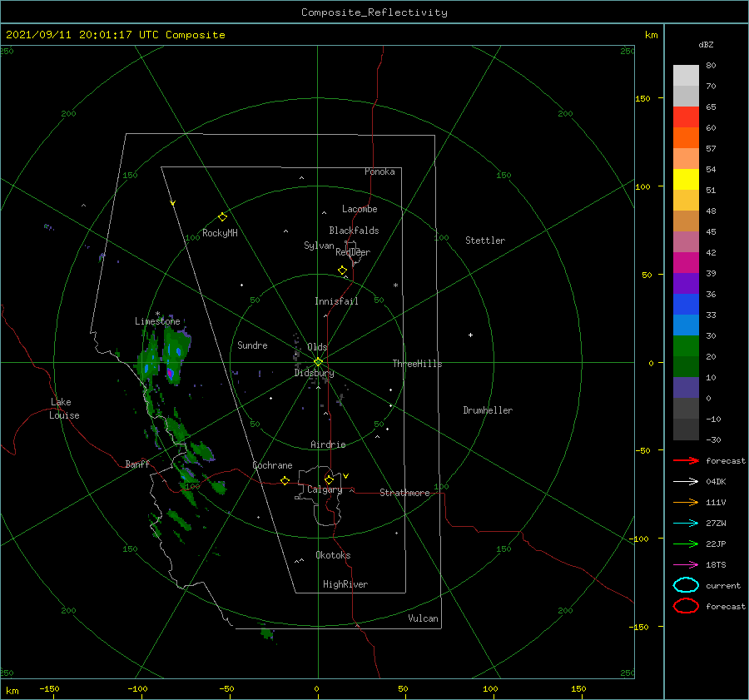Click the cyan 27ZW arrow icon
The width and height of the screenshot is (749, 700).
pos(686,524)
